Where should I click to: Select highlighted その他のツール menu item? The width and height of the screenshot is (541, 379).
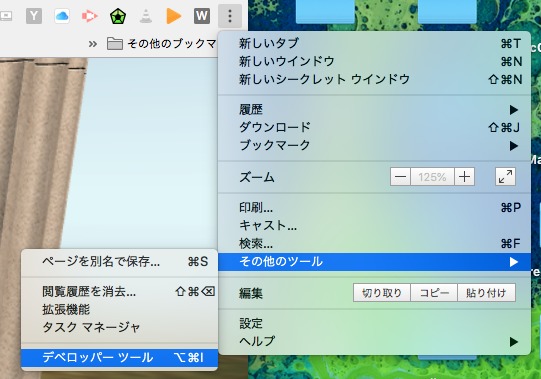pos(374,262)
